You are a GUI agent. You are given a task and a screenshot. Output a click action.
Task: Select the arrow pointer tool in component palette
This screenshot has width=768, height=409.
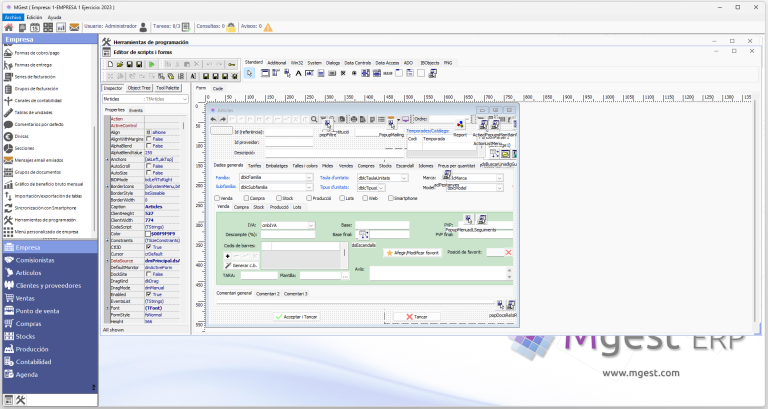(x=249, y=73)
